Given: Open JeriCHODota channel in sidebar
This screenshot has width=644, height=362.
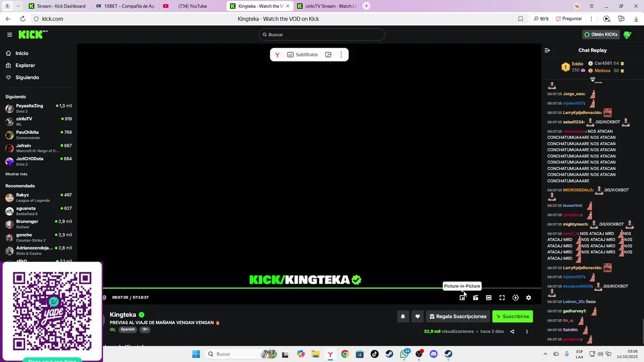Looking at the screenshot, I should [38, 161].
